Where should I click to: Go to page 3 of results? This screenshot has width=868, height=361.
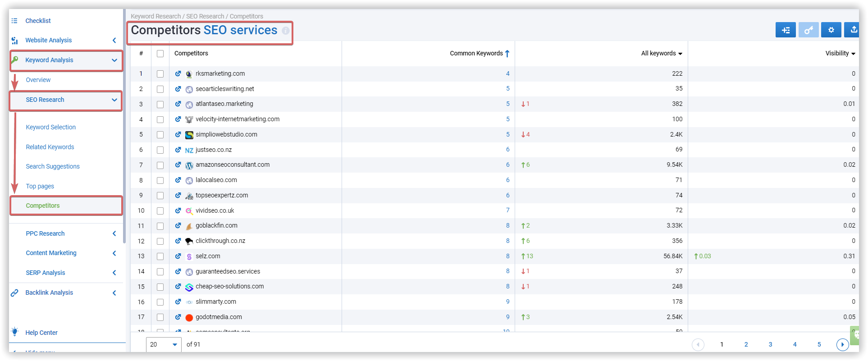(x=771, y=344)
